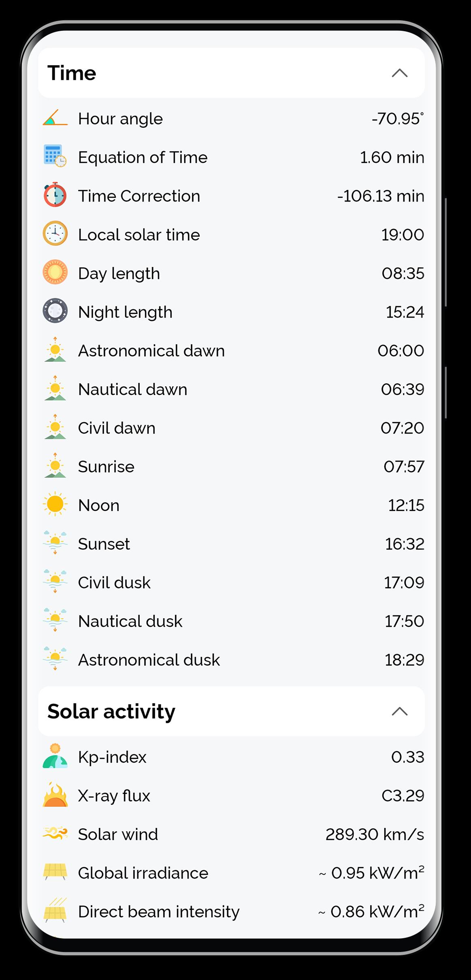The height and width of the screenshot is (980, 471).
Task: Tap the Equation of Time calculator icon
Action: click(x=55, y=156)
